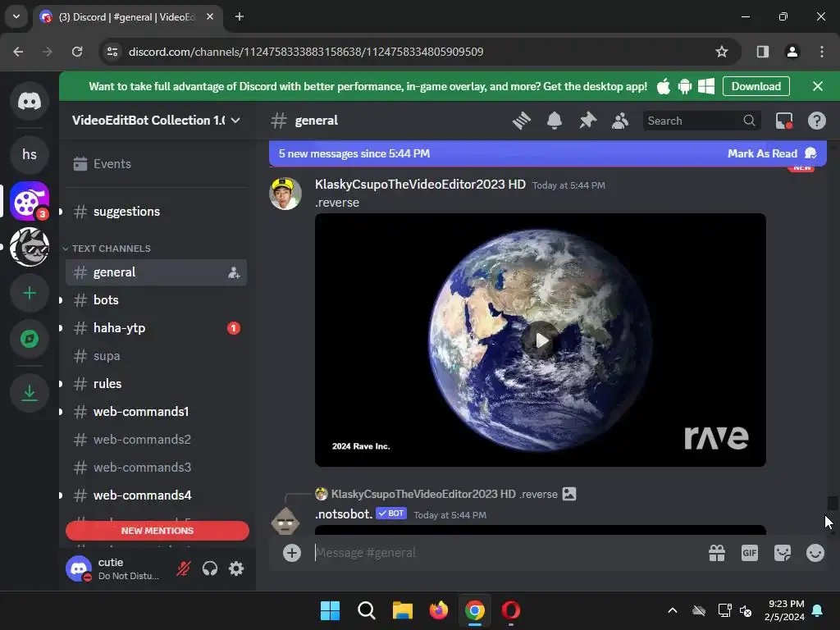Open the tab search dropdown arrow in Chrome
The height and width of the screenshot is (630, 840).
pyautogui.click(x=16, y=16)
